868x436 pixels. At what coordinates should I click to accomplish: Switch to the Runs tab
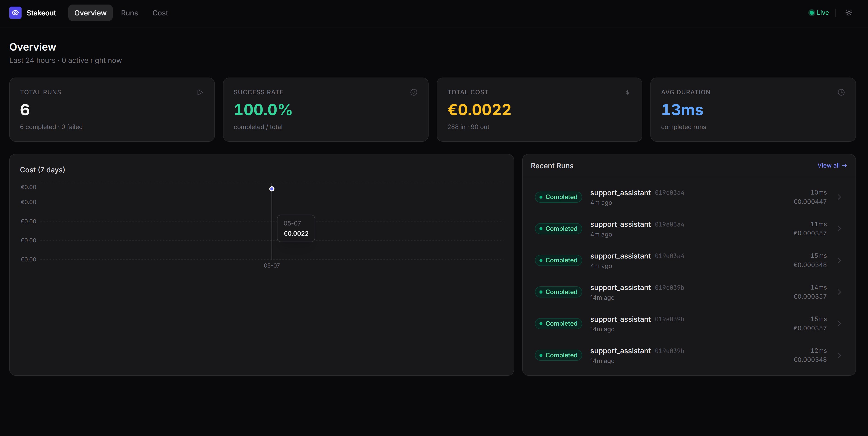pos(129,13)
